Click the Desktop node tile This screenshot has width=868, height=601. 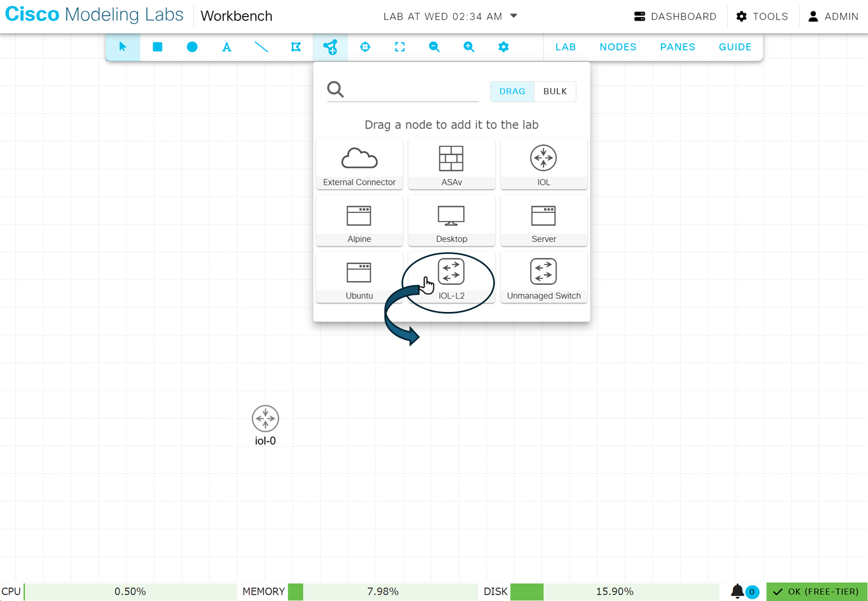tap(452, 221)
